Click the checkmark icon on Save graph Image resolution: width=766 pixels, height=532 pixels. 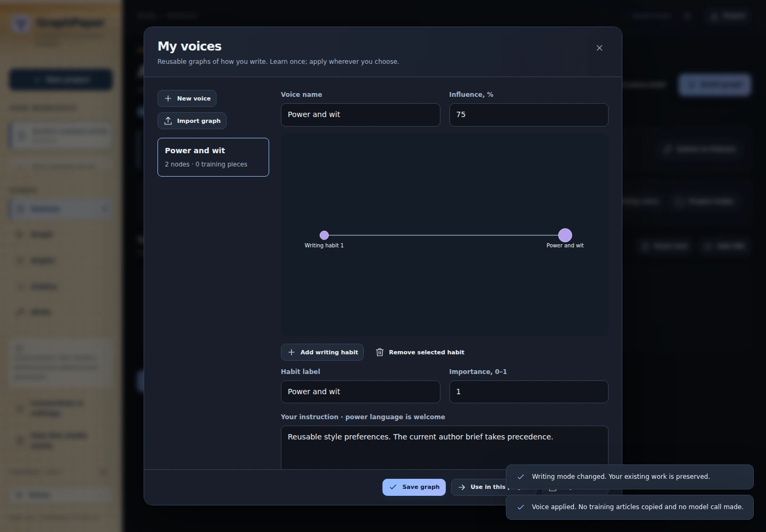(x=393, y=487)
